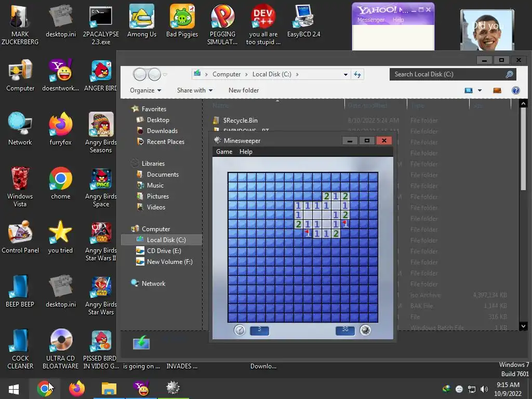The image size is (532, 399).
Task: Open the Share with dropdown
Action: click(x=194, y=90)
